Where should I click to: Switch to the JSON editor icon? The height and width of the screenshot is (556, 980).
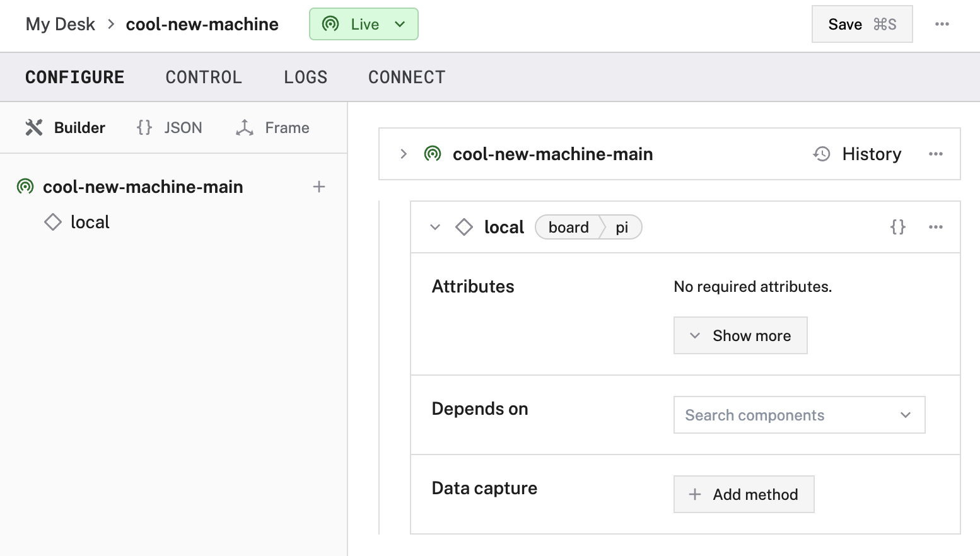coord(144,127)
